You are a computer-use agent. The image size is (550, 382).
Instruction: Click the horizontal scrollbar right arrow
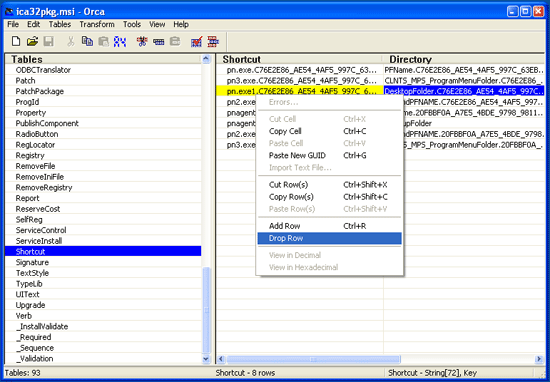(x=539, y=359)
